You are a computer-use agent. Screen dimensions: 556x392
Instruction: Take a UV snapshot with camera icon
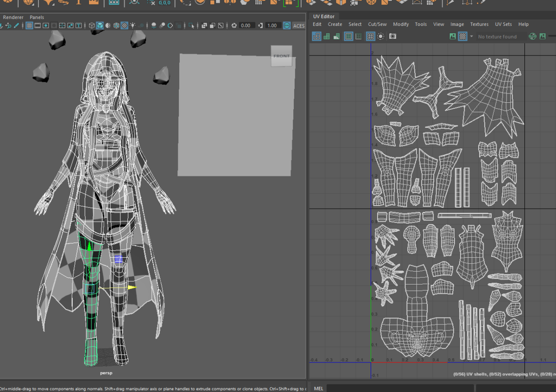click(x=393, y=36)
